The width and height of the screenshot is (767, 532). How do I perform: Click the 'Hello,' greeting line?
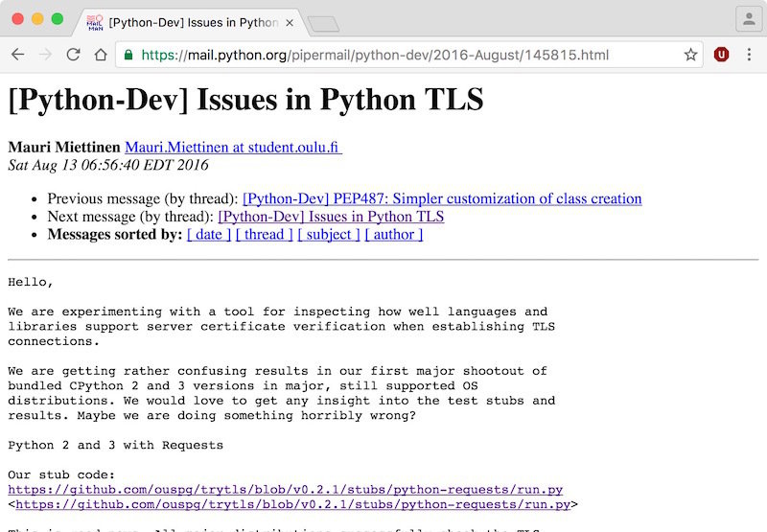point(31,282)
